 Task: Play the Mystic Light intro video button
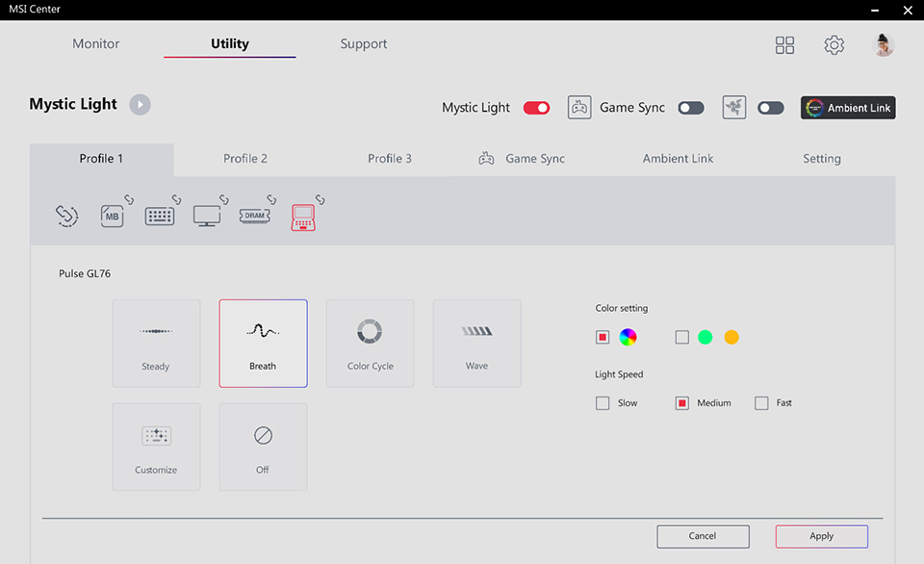(140, 104)
